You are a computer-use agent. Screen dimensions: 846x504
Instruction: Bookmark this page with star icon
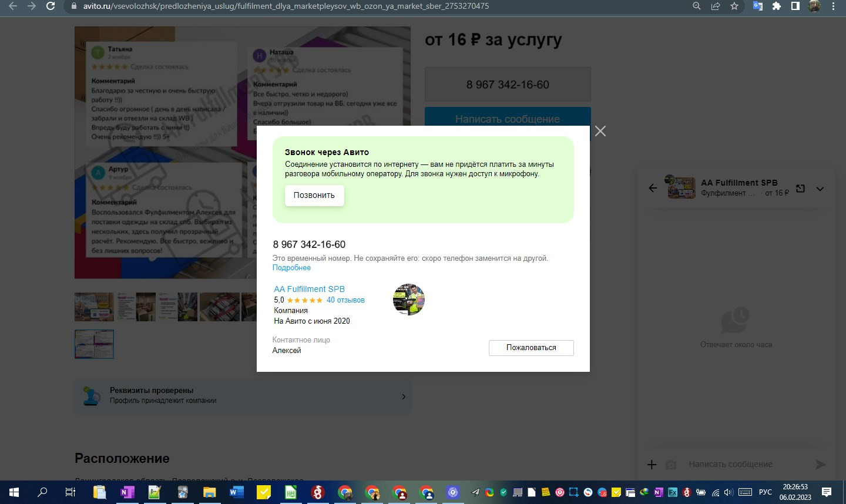[x=734, y=6]
